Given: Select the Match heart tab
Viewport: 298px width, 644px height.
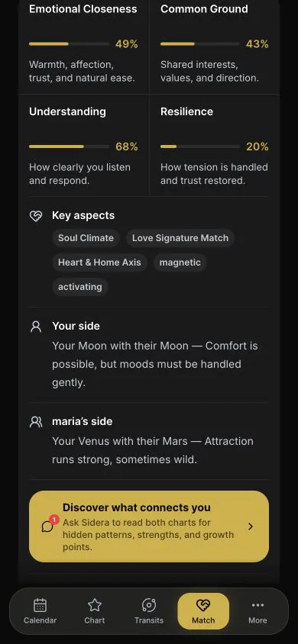Looking at the screenshot, I should point(203,611).
